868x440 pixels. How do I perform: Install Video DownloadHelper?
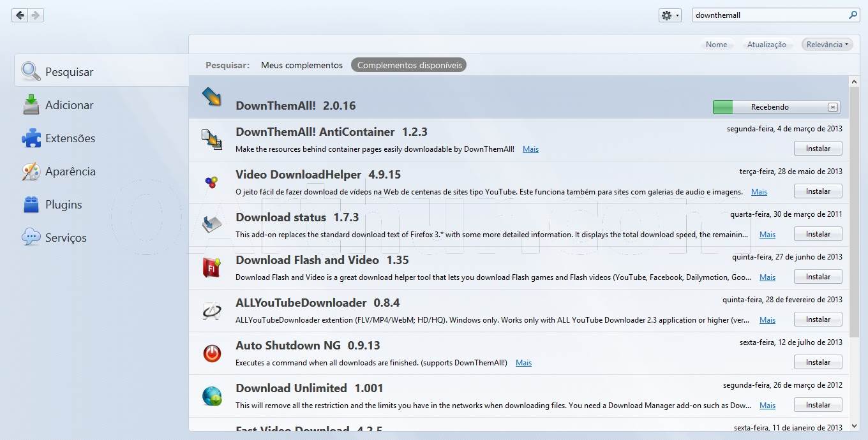click(x=818, y=191)
